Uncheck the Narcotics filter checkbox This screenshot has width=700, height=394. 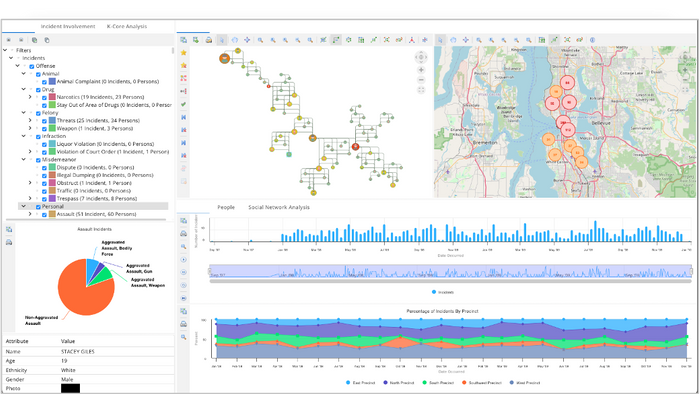pos(44,97)
